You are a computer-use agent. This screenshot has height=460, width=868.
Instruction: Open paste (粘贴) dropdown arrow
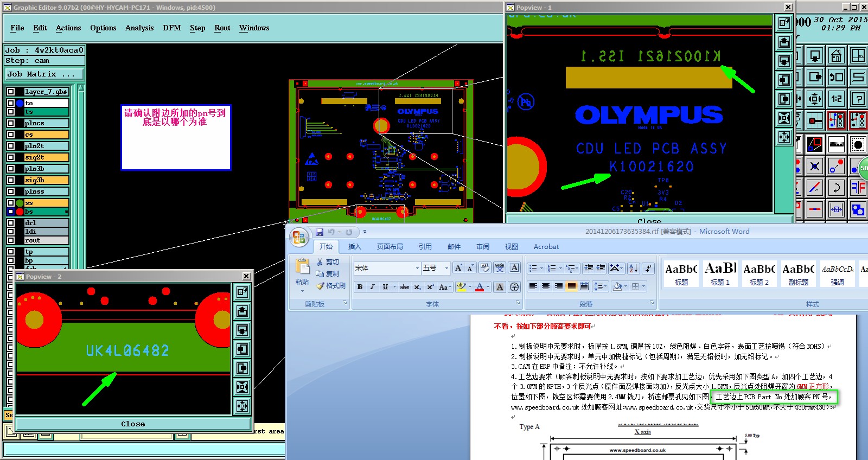coord(302,291)
